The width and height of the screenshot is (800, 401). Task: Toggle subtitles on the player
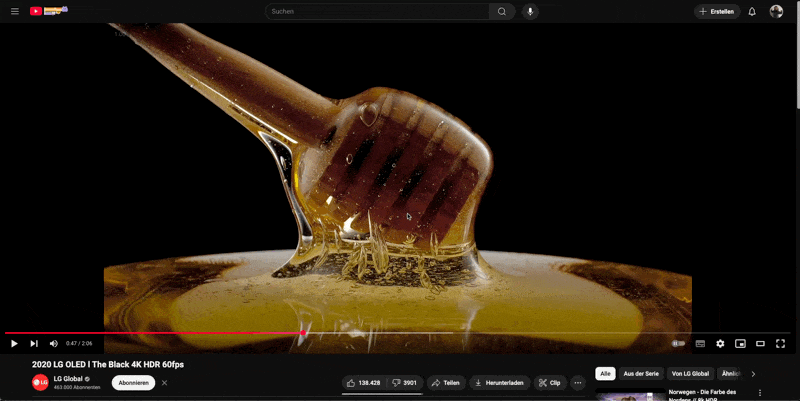click(x=700, y=343)
